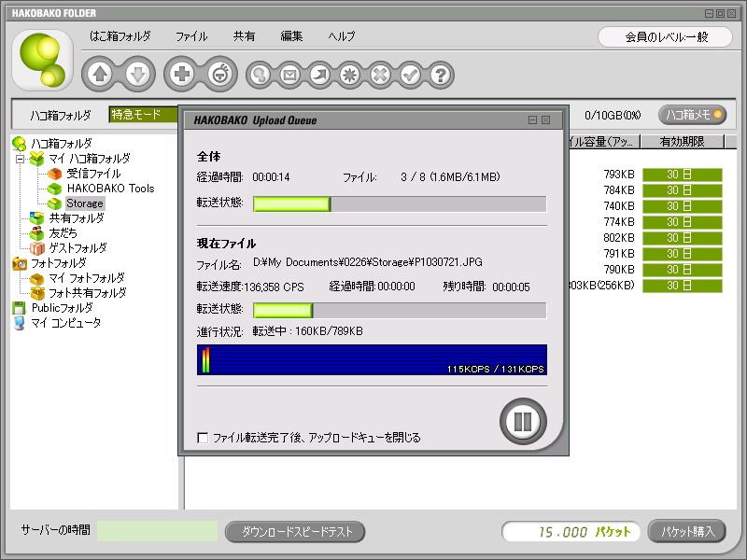Click the round face toolbar icon
Viewport: 747px width, 560px height.
coord(220,75)
